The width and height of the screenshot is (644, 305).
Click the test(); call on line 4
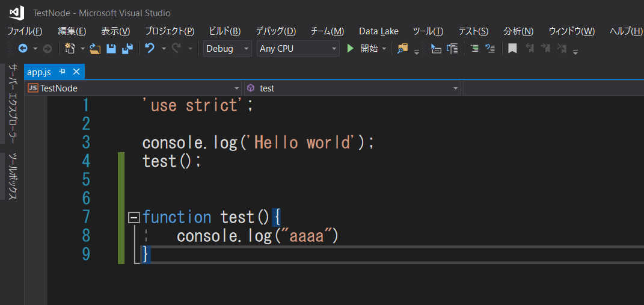172,161
